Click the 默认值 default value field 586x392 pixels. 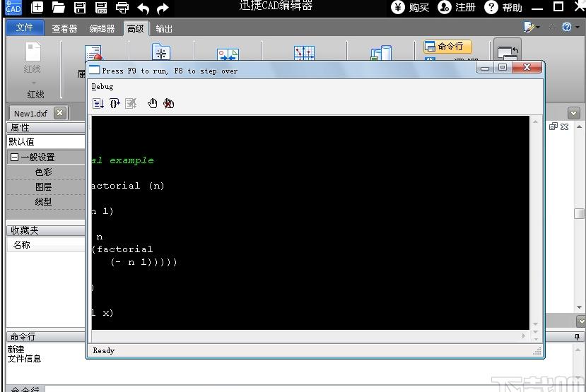click(x=47, y=141)
